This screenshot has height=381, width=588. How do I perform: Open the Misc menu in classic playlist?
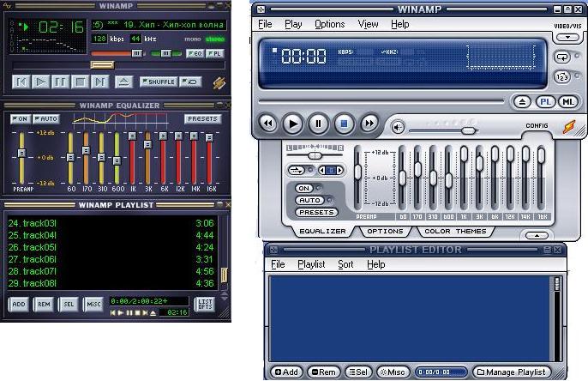pyautogui.click(x=93, y=305)
